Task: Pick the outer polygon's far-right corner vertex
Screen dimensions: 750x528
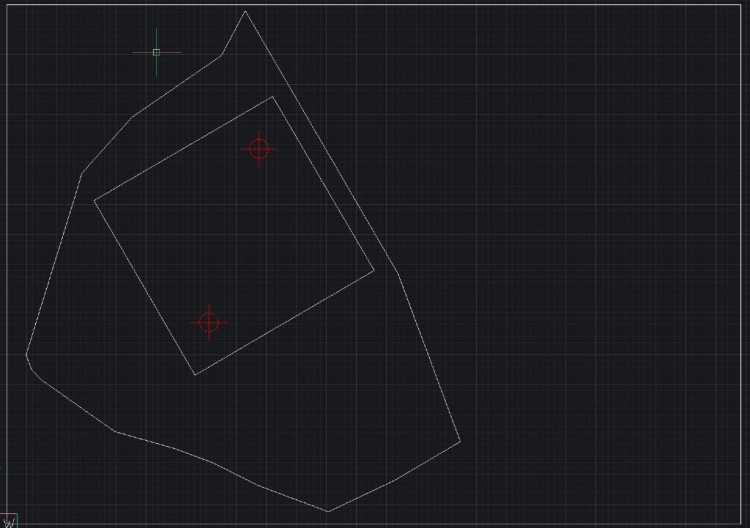Action: pos(460,441)
